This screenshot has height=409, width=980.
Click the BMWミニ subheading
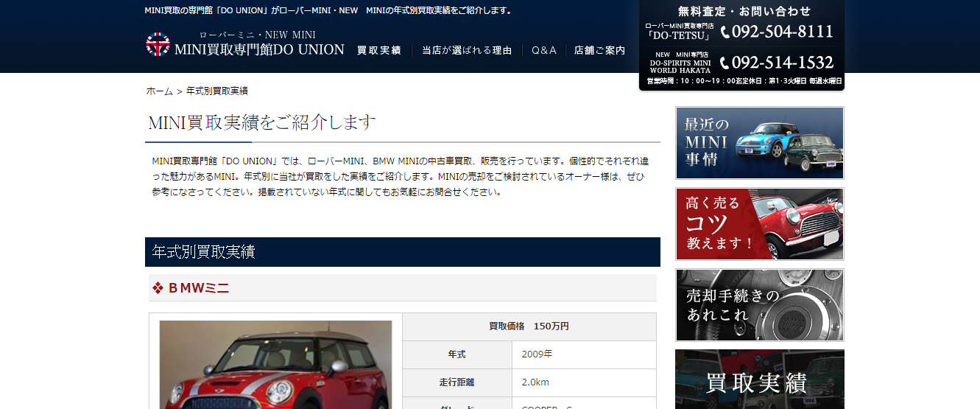point(199,288)
